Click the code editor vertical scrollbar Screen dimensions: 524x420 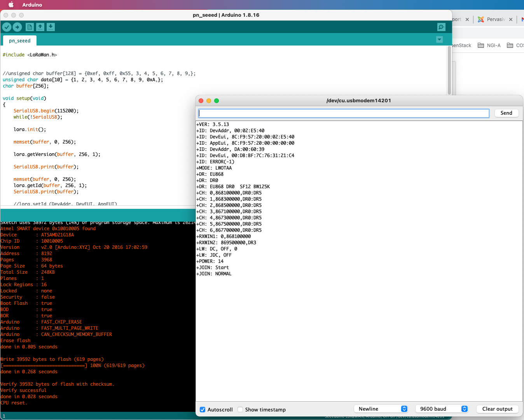click(x=449, y=70)
